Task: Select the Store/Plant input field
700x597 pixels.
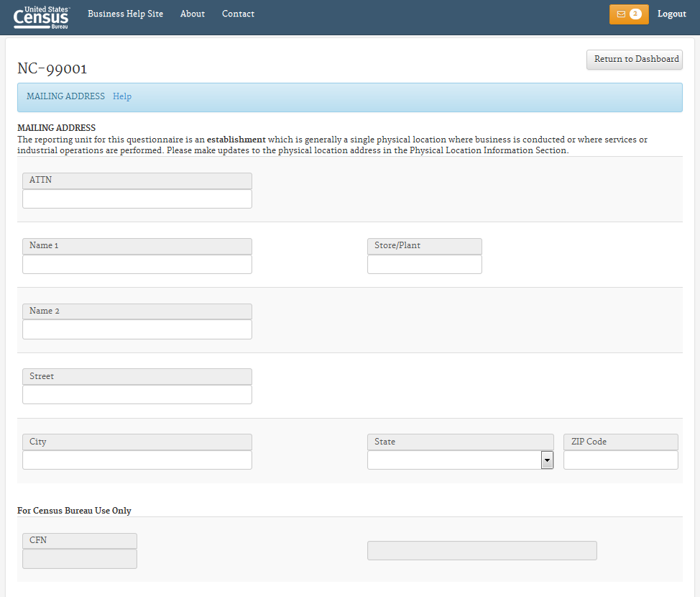Action: (424, 264)
